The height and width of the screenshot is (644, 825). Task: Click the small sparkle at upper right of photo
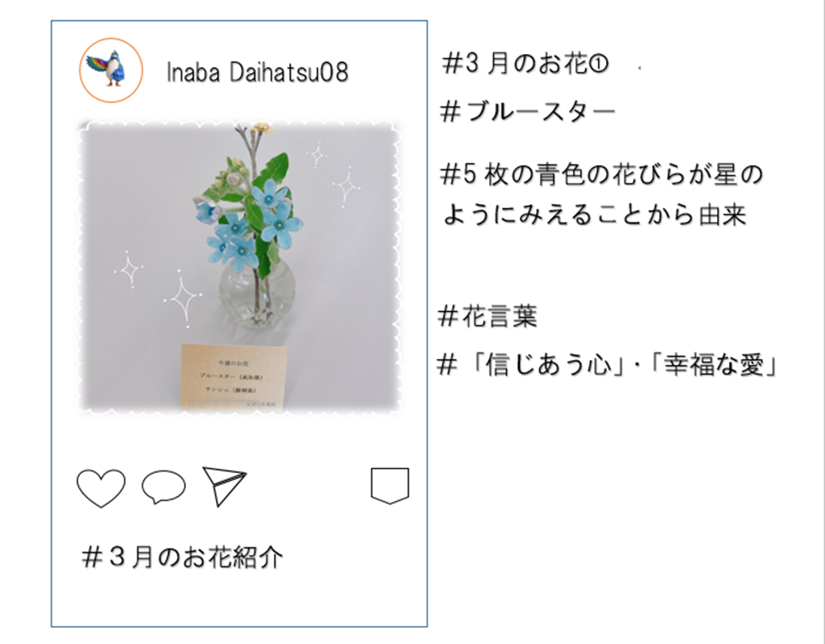coord(317,154)
